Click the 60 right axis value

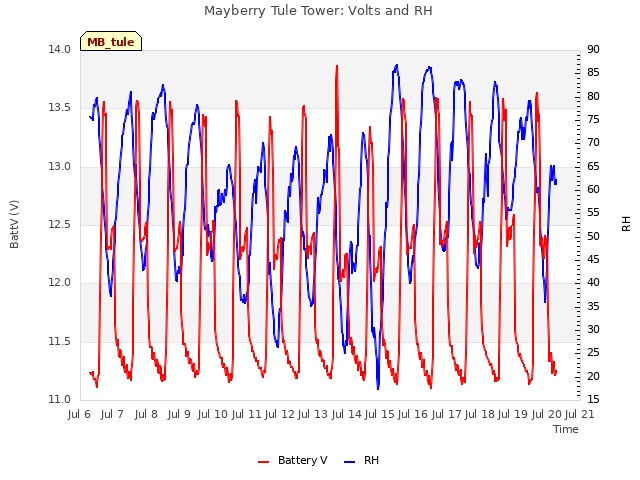593,189
